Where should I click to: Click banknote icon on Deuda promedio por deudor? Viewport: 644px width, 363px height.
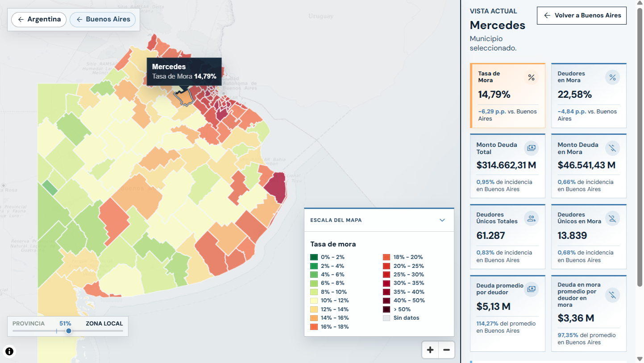[531, 289]
